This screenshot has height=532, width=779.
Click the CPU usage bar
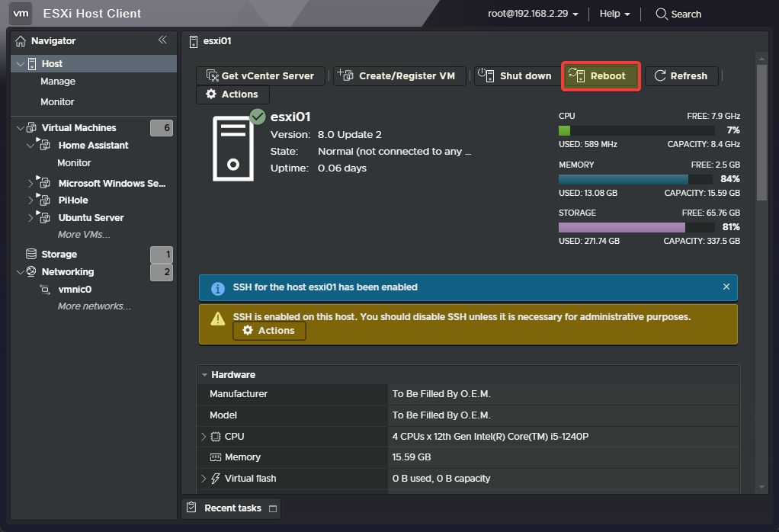coord(636,130)
